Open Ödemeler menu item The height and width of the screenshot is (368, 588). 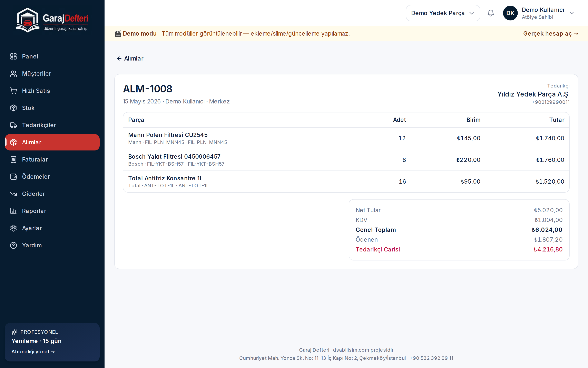(x=52, y=177)
